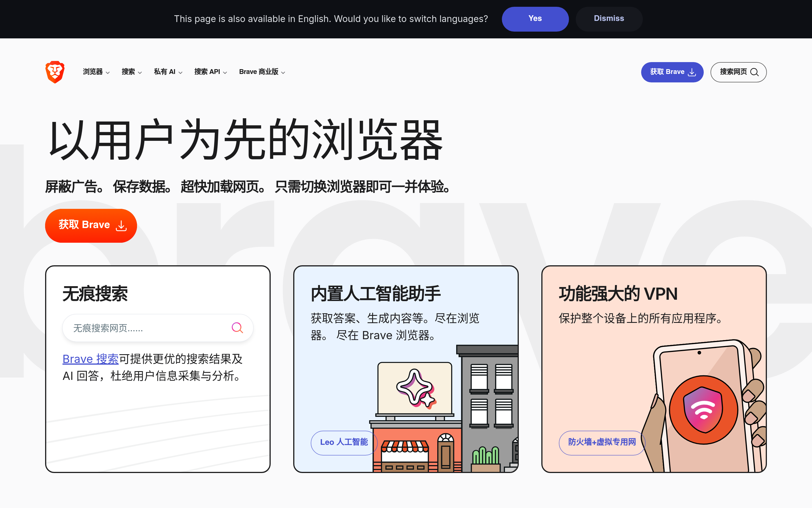
Task: Click the 防火墙+虚拟专用网 pill button
Action: [602, 443]
